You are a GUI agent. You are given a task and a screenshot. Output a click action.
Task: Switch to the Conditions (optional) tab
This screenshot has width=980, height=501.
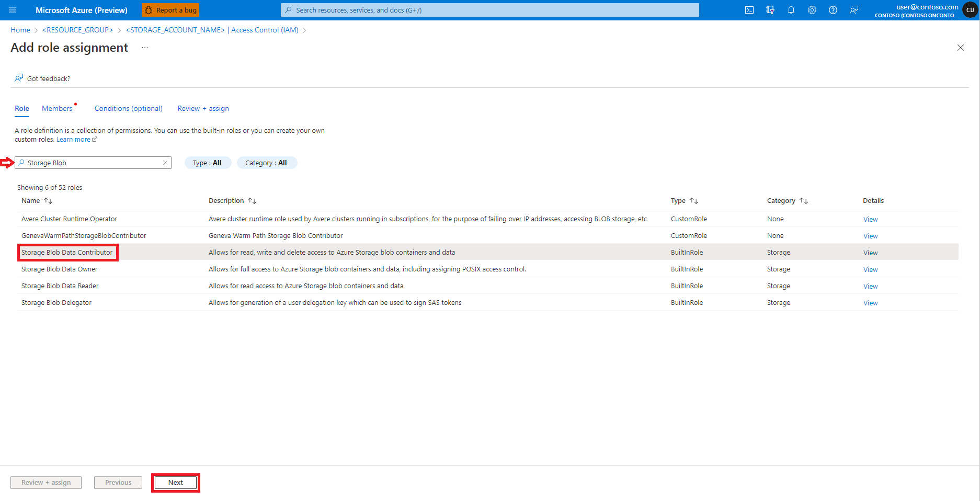coord(128,108)
